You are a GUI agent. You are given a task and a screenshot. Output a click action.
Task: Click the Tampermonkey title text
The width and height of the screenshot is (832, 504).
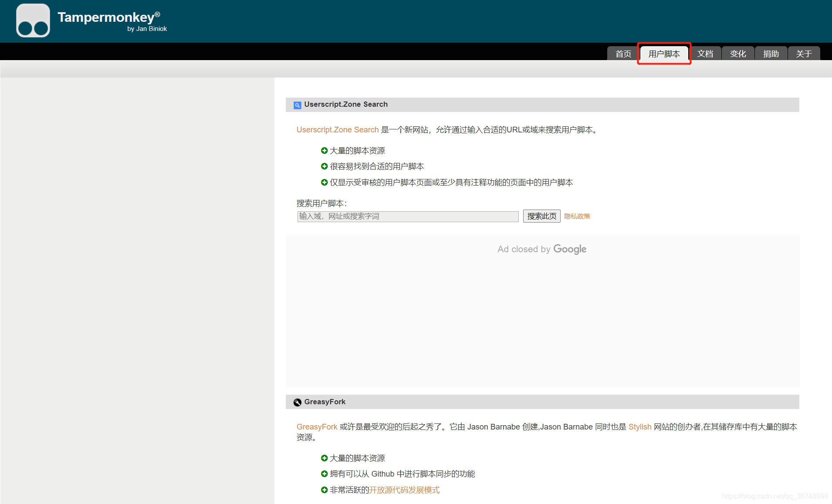coord(109,17)
